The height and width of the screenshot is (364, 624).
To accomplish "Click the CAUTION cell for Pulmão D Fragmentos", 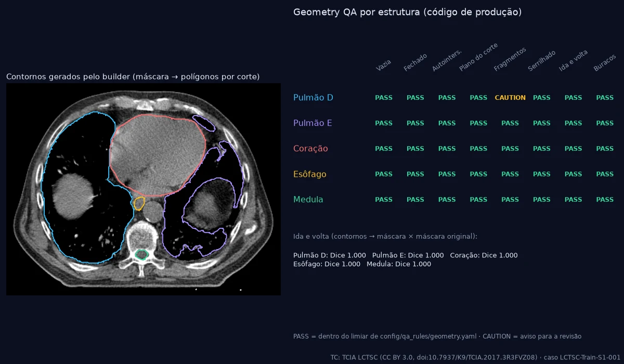I will tap(510, 98).
